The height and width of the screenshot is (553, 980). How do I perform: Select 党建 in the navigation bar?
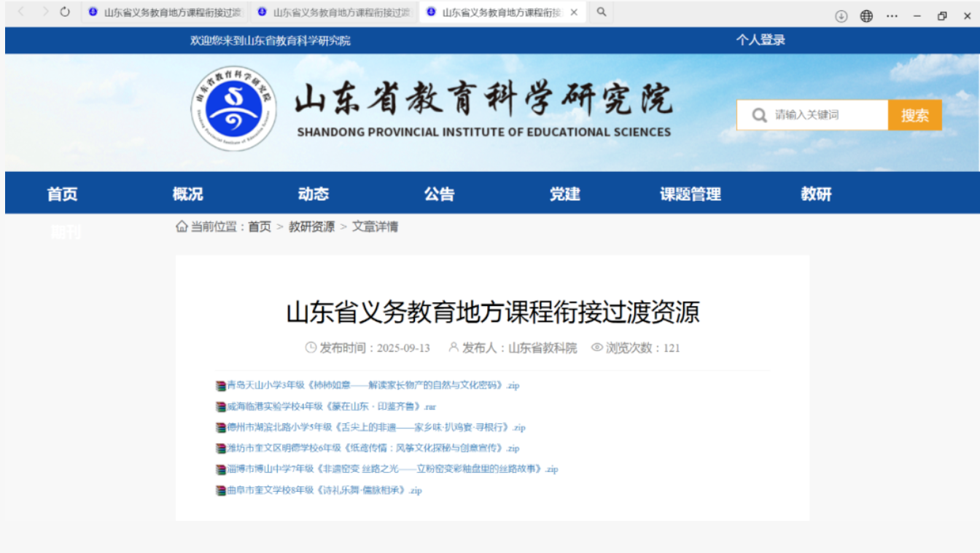pyautogui.click(x=564, y=194)
